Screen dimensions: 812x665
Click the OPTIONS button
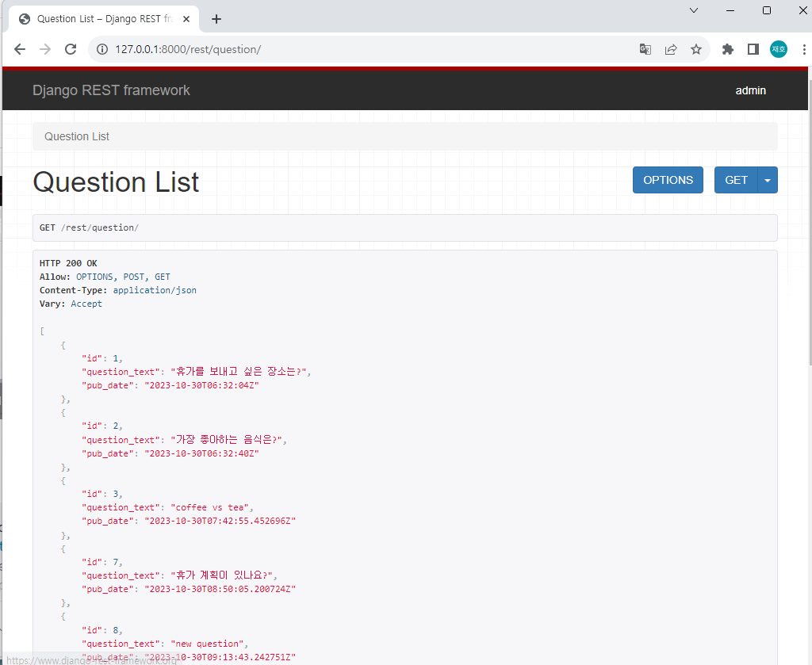click(x=668, y=180)
